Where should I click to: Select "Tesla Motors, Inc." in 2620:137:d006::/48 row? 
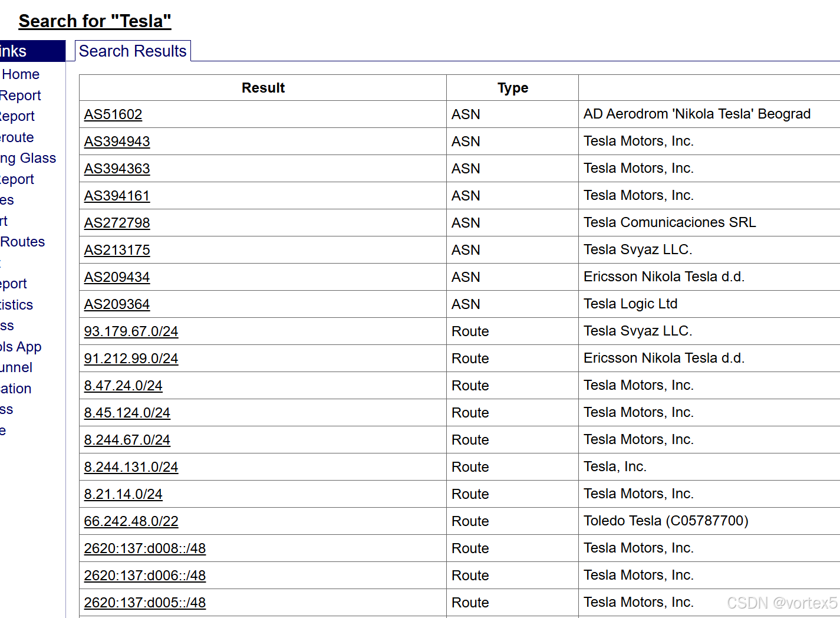(638, 575)
